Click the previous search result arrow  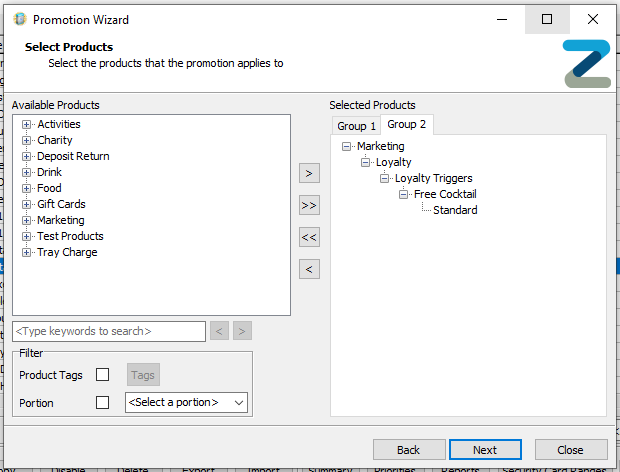219,331
